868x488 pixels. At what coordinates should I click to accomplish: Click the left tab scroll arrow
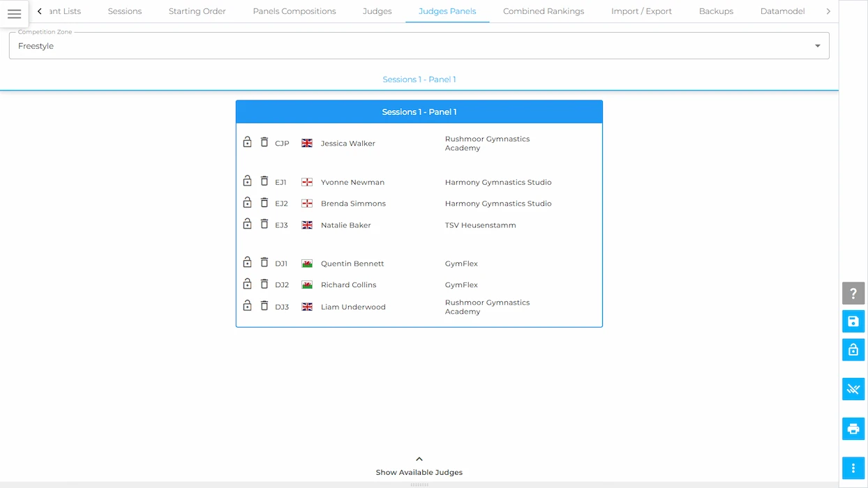coord(40,11)
